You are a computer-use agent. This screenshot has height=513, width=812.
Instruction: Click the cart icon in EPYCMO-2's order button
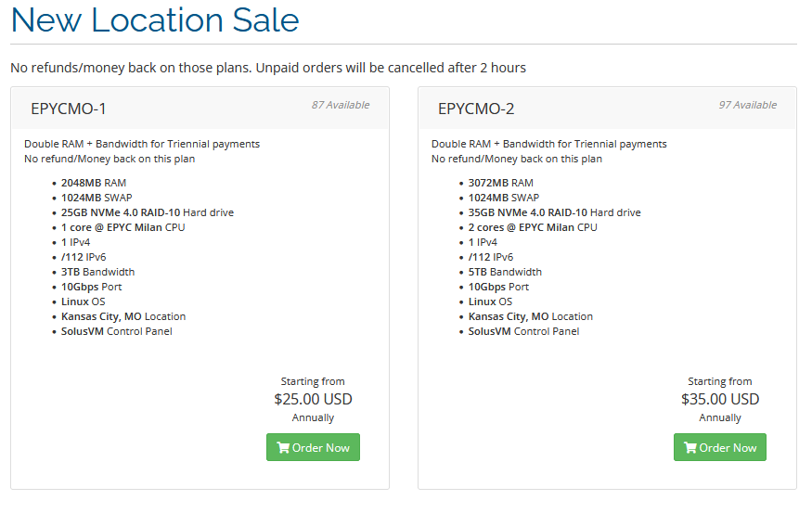tap(690, 448)
